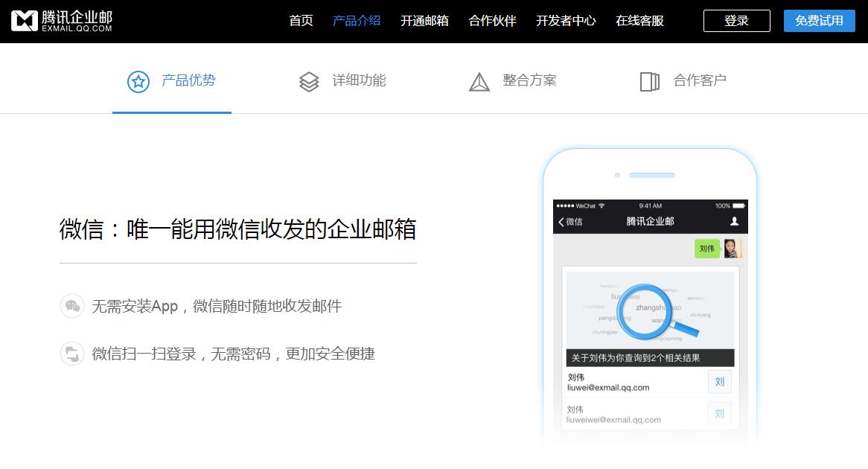
Task: Visit the 开发者中心 link
Action: [x=566, y=21]
